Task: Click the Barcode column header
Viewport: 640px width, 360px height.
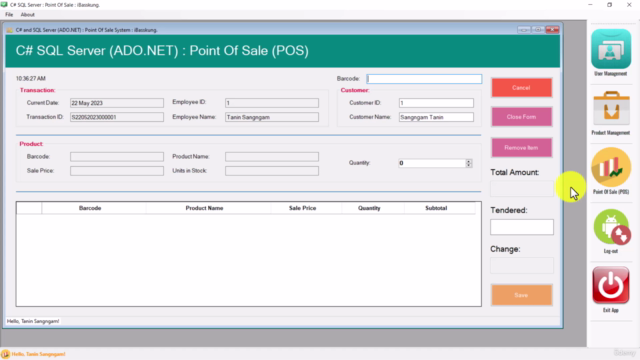Action: pyautogui.click(x=94, y=208)
